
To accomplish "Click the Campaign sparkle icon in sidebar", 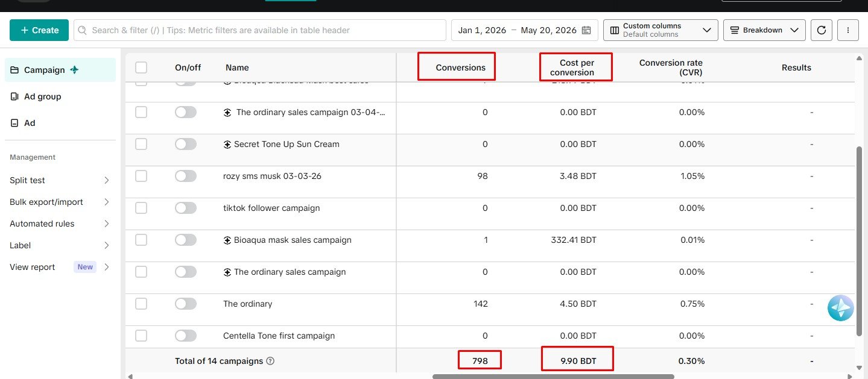I will coord(74,70).
